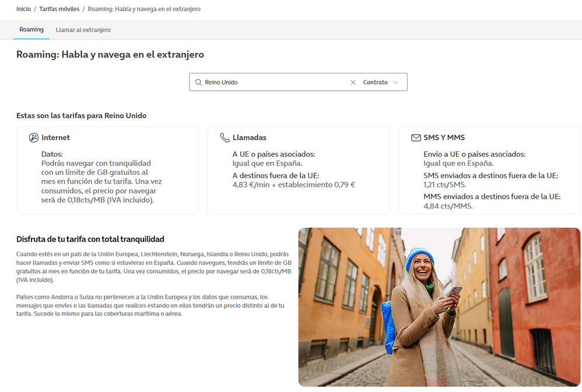Click the Disfruta de tu tarifa heading

[x=90, y=239]
